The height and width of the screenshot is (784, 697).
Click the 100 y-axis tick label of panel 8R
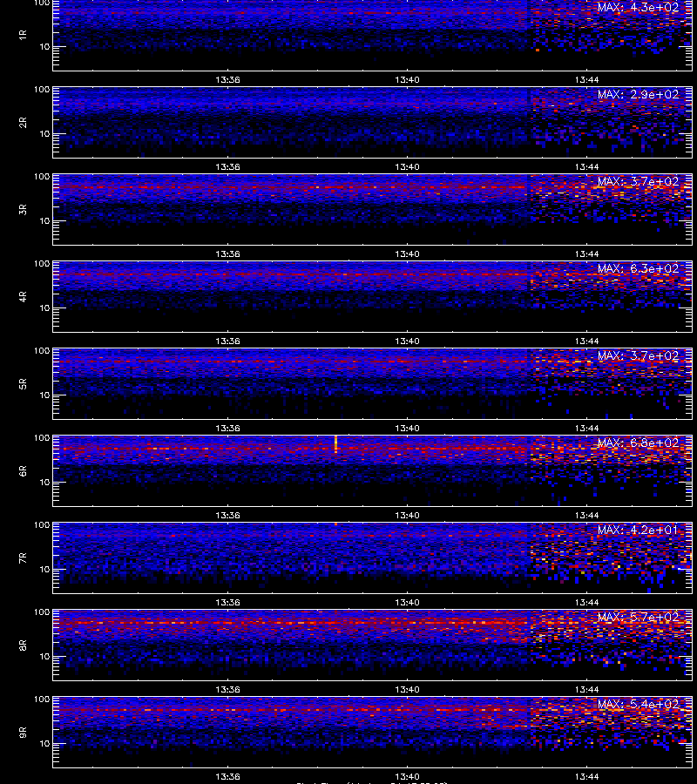pos(42,612)
